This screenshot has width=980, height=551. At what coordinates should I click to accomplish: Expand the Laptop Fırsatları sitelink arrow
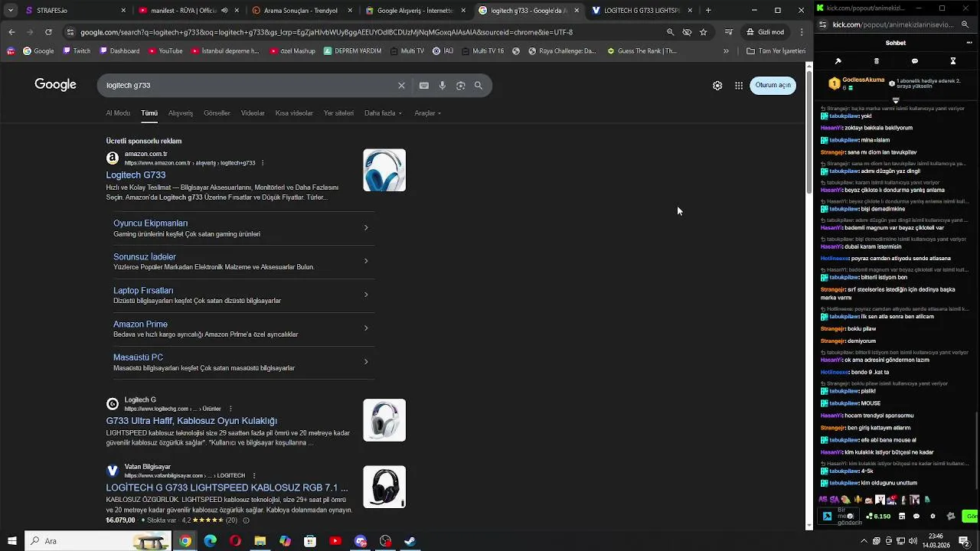point(366,295)
